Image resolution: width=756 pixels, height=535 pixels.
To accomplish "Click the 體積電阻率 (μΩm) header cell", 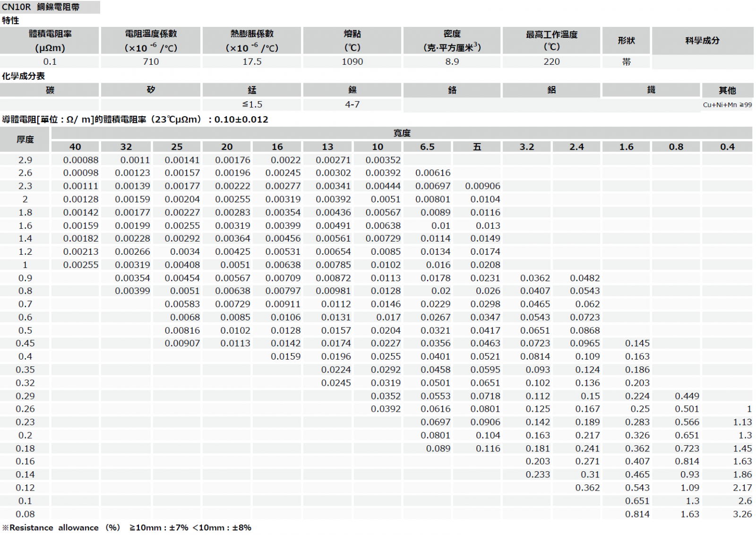I will tap(50, 41).
